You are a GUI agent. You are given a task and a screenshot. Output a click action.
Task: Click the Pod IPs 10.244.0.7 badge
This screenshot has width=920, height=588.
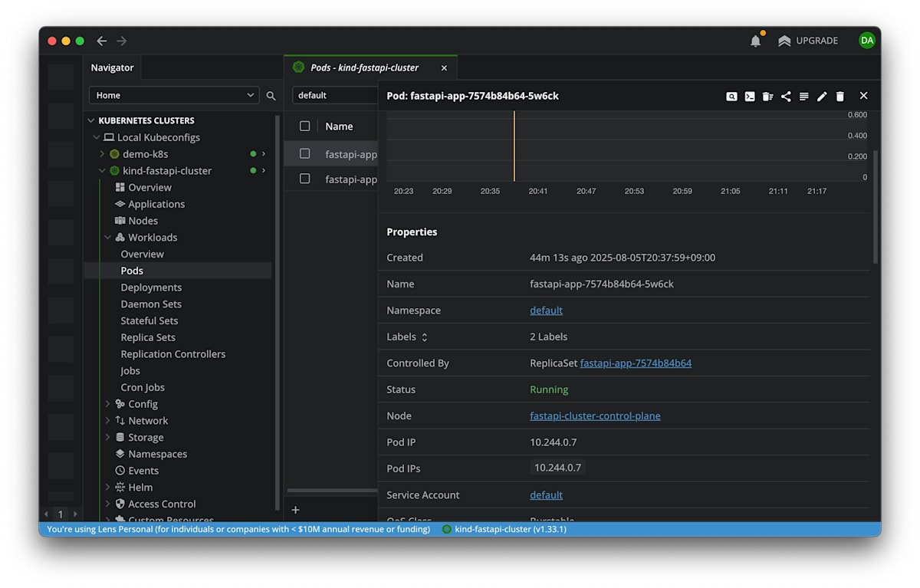[557, 468]
